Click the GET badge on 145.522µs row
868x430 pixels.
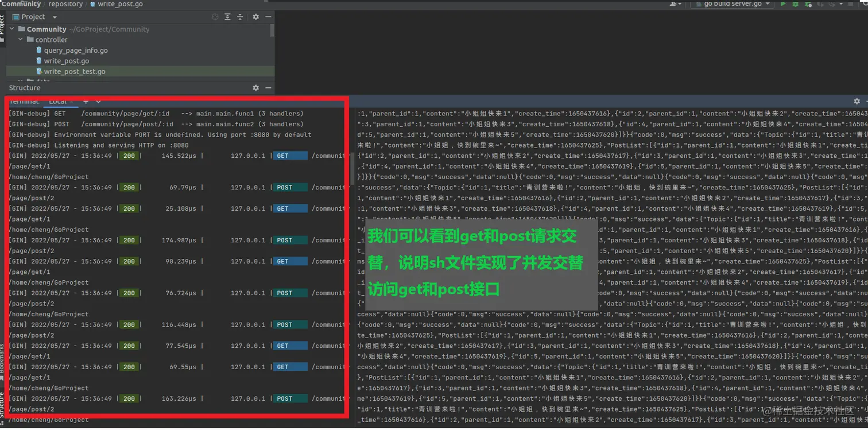pos(290,156)
